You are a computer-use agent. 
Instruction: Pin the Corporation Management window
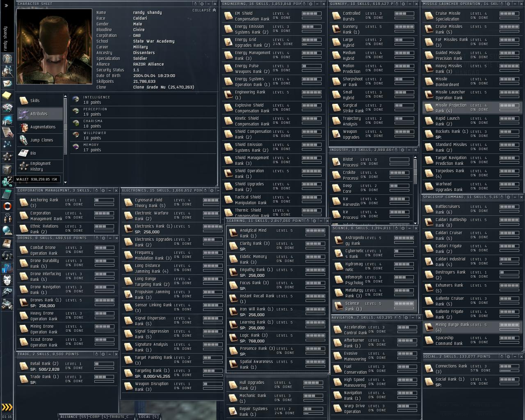click(103, 190)
